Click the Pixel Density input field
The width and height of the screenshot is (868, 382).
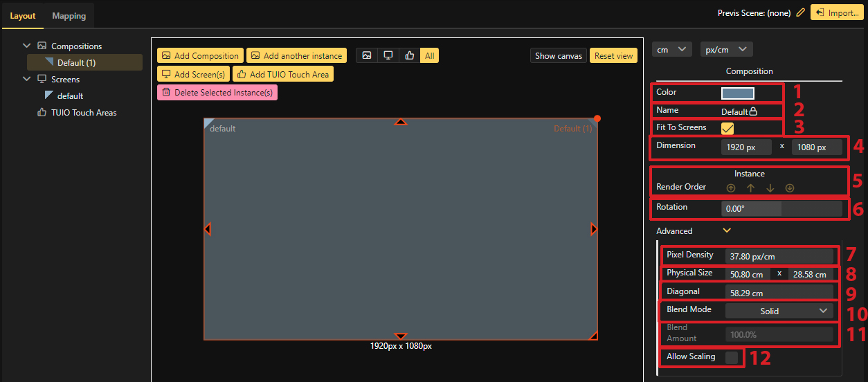click(x=779, y=256)
